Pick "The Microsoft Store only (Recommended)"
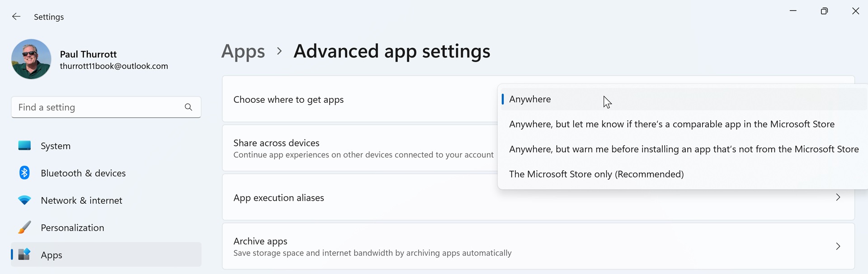The image size is (868, 274). click(596, 174)
